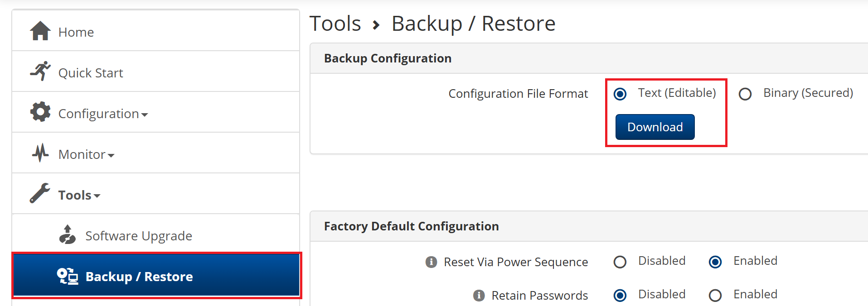Enable Retain Passwords option

pyautogui.click(x=715, y=296)
